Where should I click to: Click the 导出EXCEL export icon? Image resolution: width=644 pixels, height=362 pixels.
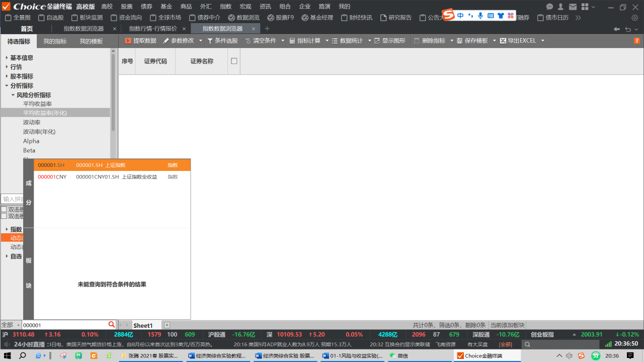point(503,41)
